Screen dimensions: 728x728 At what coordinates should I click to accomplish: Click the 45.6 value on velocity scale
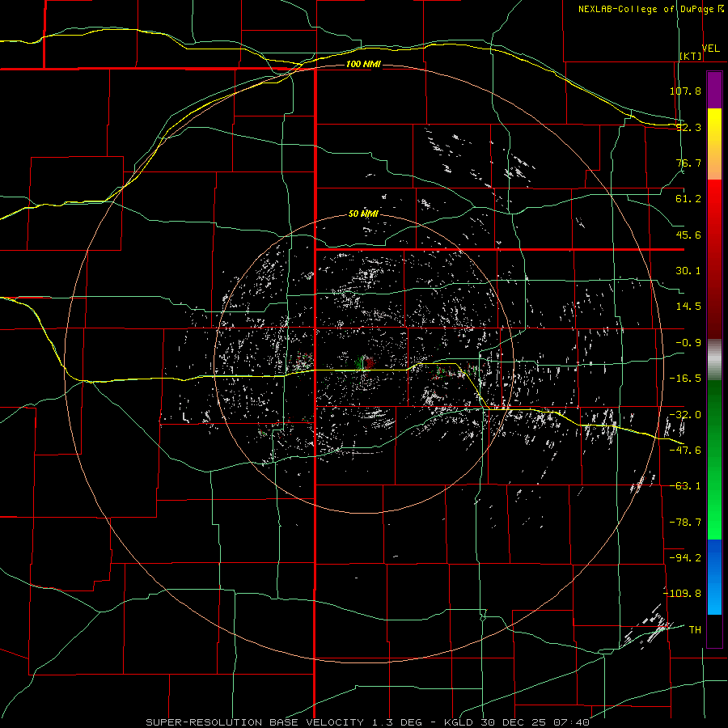click(x=688, y=235)
